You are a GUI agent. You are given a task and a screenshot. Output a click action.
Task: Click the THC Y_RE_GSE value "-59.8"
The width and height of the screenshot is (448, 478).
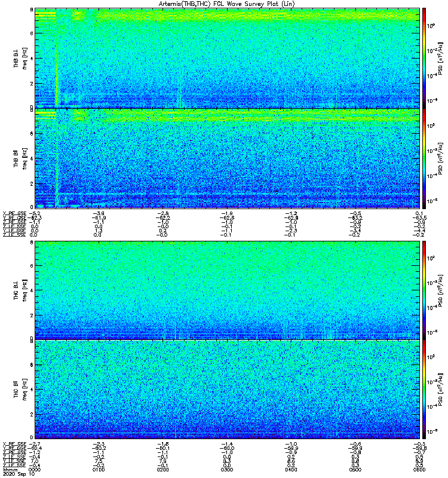[x=419, y=448]
